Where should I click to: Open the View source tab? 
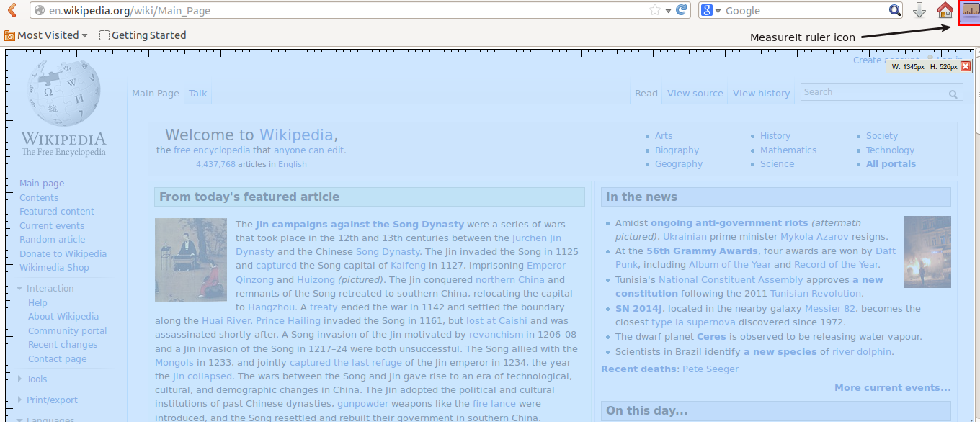[x=695, y=94]
